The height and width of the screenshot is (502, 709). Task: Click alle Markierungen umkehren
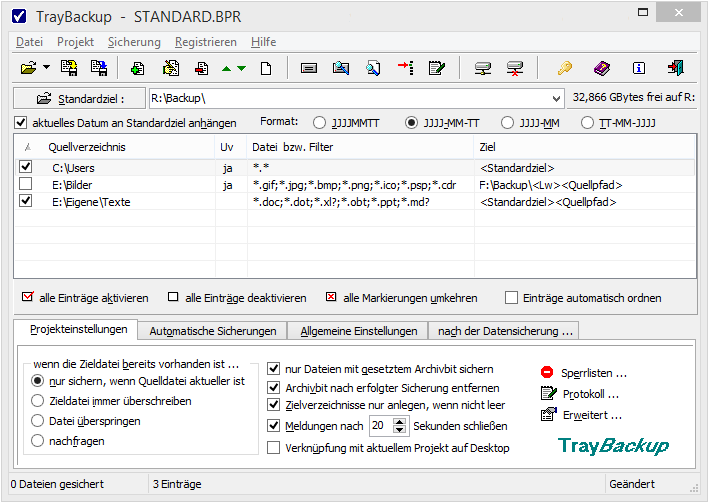[402, 298]
